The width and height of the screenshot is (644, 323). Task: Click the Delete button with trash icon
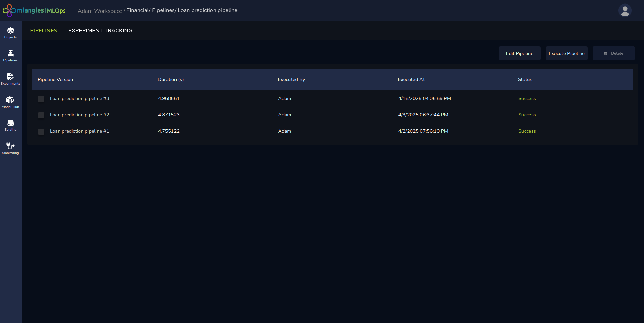pos(613,53)
